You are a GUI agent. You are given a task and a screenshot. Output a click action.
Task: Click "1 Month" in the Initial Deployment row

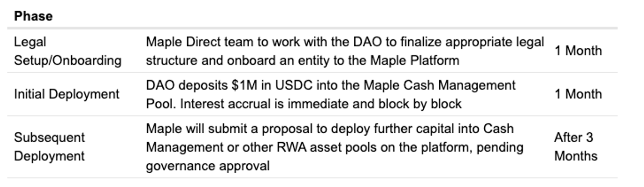(578, 94)
